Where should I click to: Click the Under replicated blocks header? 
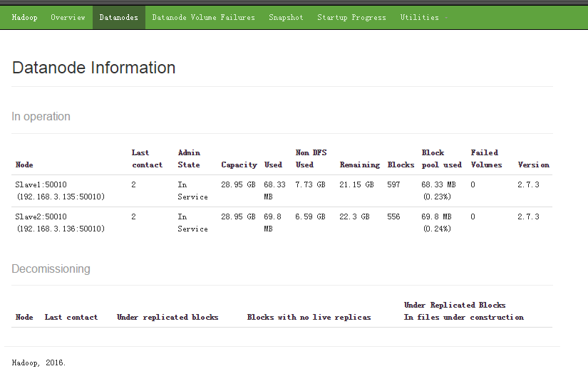point(167,317)
